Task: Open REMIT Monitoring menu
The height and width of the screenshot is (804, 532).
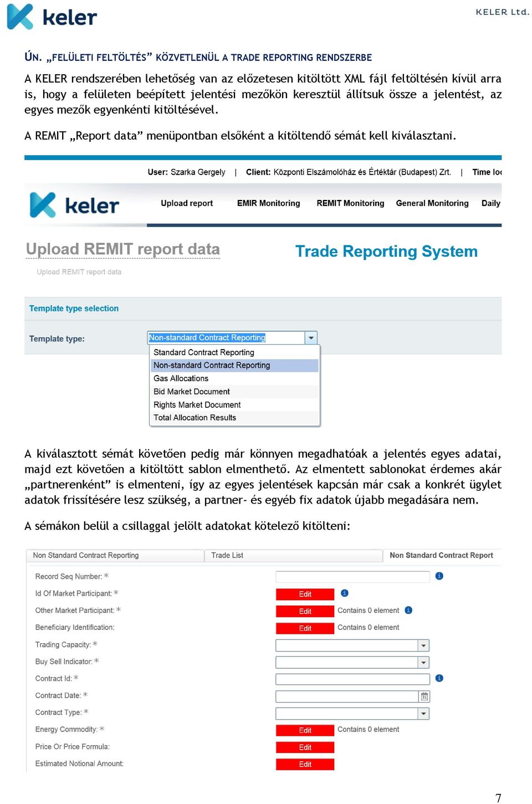Action: pyautogui.click(x=350, y=203)
